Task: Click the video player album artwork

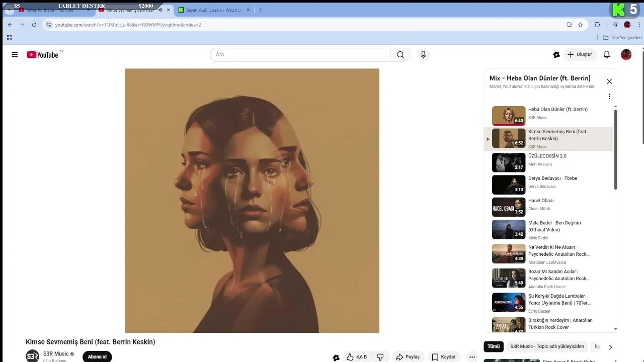Action: [x=252, y=201]
